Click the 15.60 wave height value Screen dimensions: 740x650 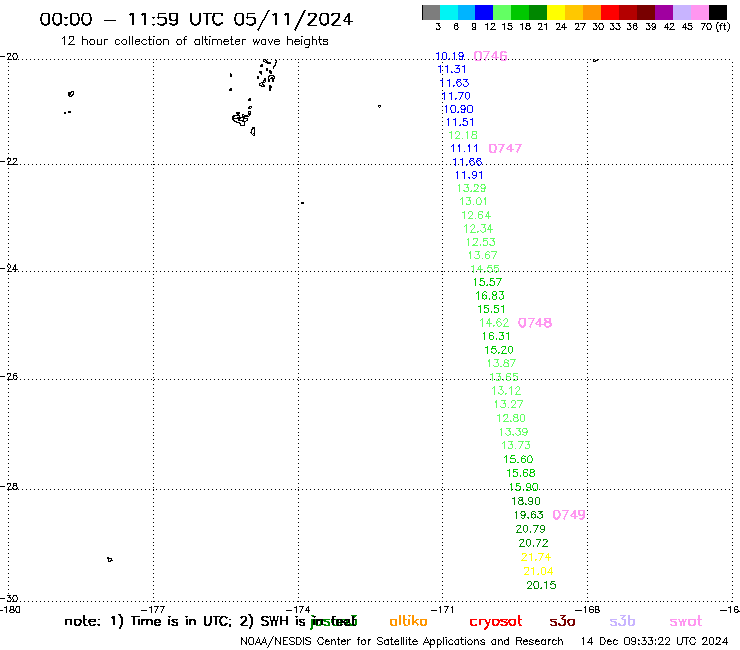[518, 459]
